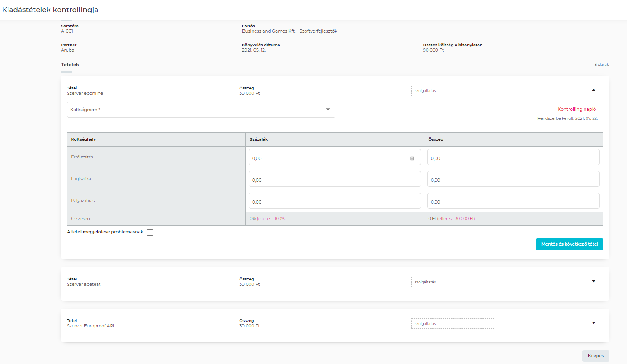Viewport: 627px width, 364px height.
Task: Click 'Rendszerbe került: 2021. 07. 22.' text
Action: (x=567, y=118)
